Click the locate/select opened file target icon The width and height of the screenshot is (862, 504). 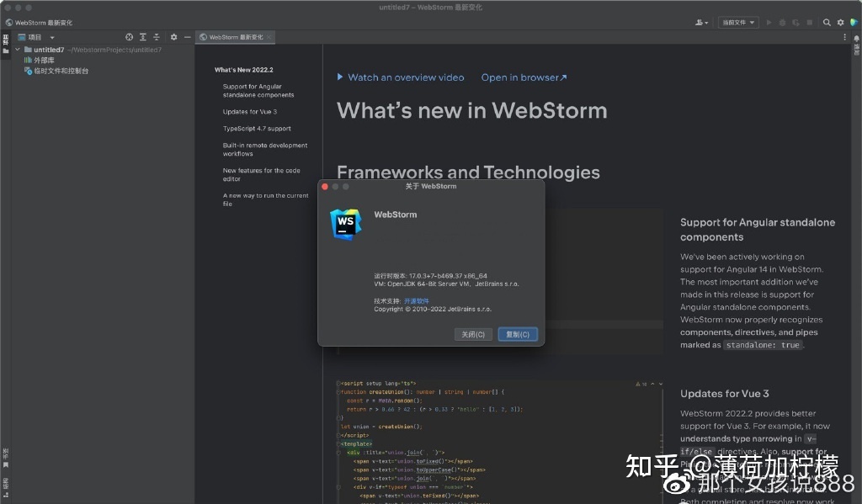click(129, 37)
